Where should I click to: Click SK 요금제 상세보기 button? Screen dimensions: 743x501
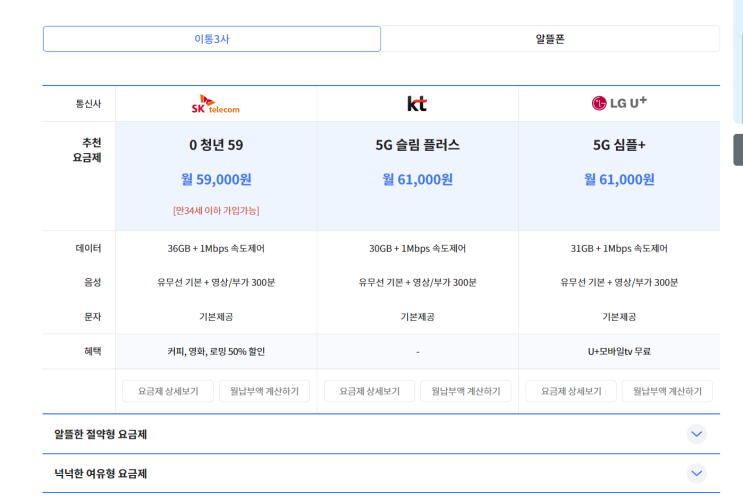[167, 391]
